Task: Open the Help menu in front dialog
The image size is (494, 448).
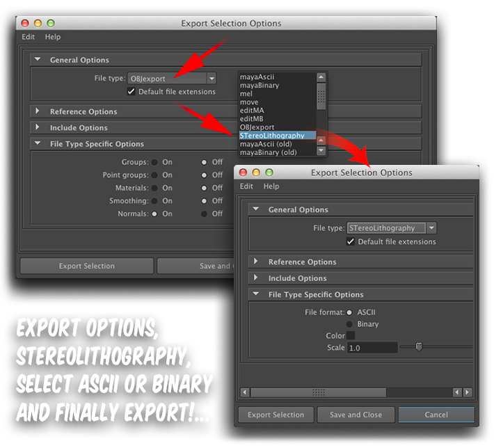Action: point(271,186)
